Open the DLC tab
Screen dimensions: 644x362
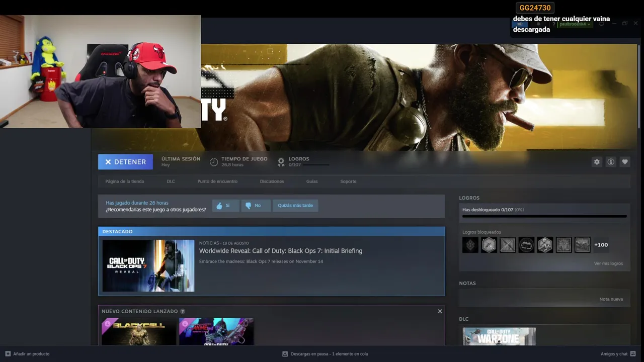tap(171, 182)
